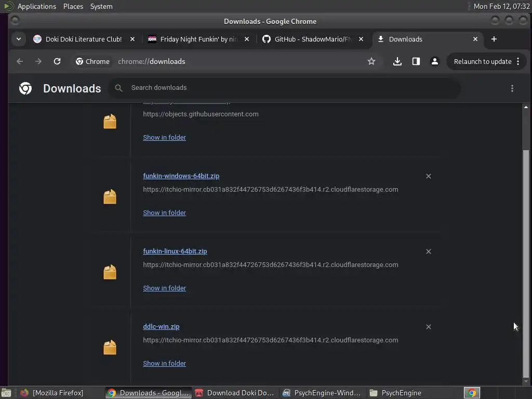
Task: Open the profile avatar menu
Action: 435,61
